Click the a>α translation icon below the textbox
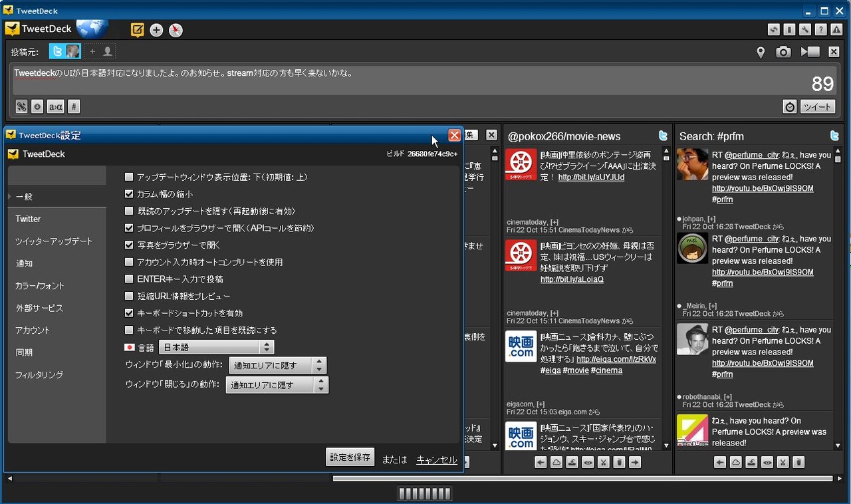This screenshot has height=504, width=851. 55,106
